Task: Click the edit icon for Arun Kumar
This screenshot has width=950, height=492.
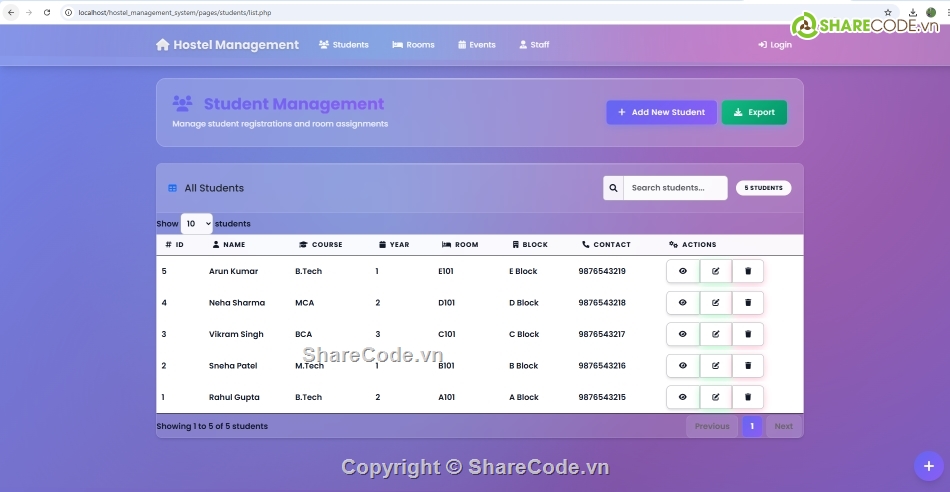Action: [x=715, y=271]
